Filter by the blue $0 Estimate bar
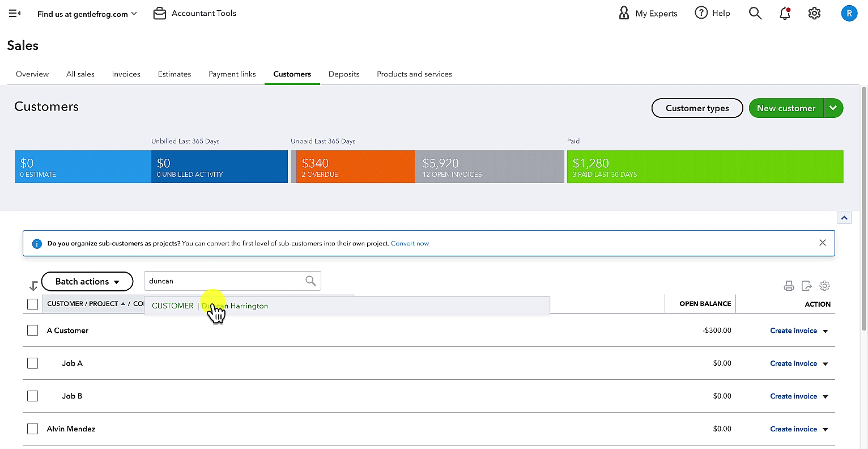Viewport: 868px width, 449px height. (83, 167)
